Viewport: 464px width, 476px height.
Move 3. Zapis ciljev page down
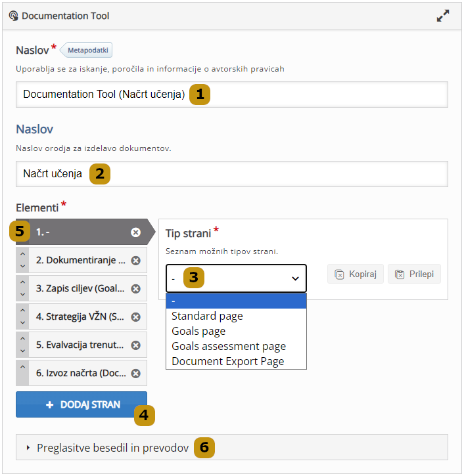[22, 295]
